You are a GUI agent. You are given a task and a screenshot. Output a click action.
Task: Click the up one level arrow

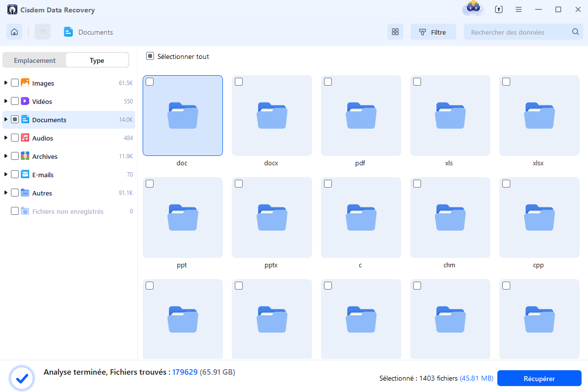click(43, 32)
